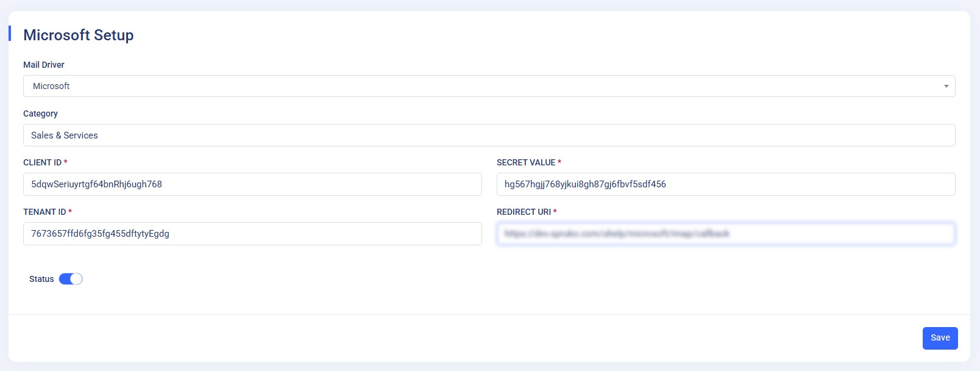This screenshot has height=371, width=980.
Task: Click the Mail Driver label
Action: [44, 65]
